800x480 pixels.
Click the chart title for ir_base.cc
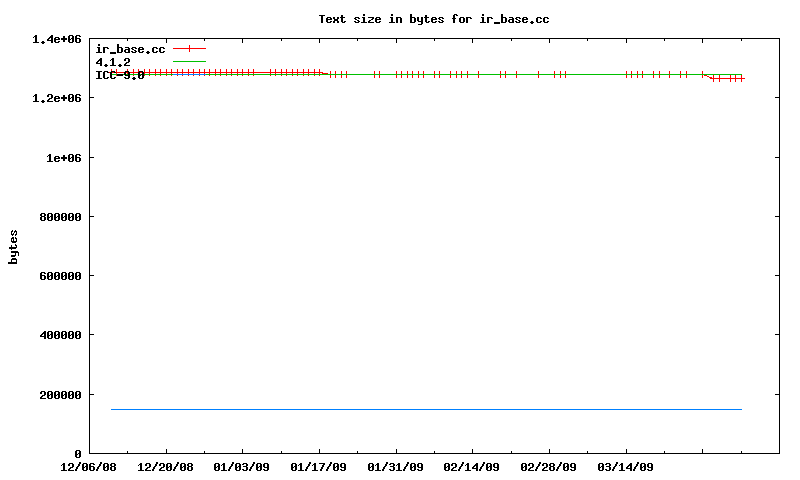pyautogui.click(x=433, y=19)
